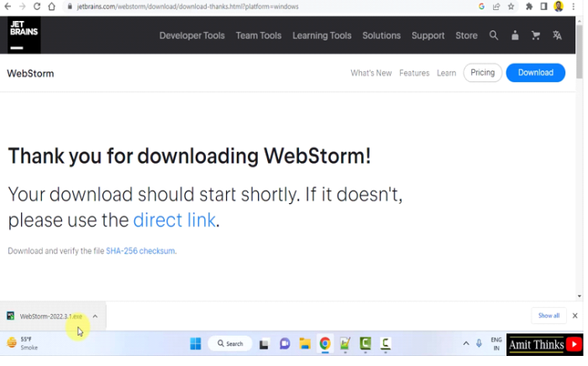Open the Learn page
Screen dimensions: 588x366
(446, 73)
